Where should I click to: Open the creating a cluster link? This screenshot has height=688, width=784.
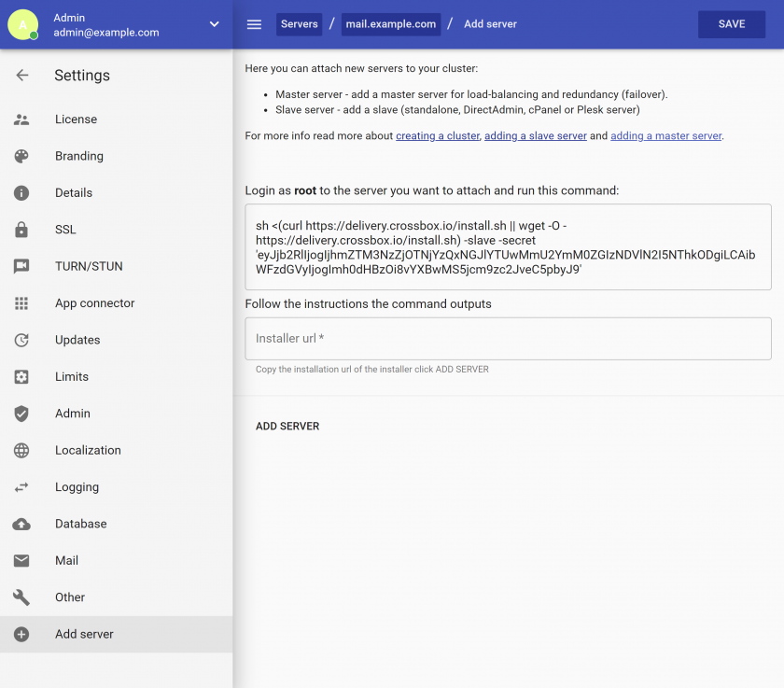coord(438,136)
